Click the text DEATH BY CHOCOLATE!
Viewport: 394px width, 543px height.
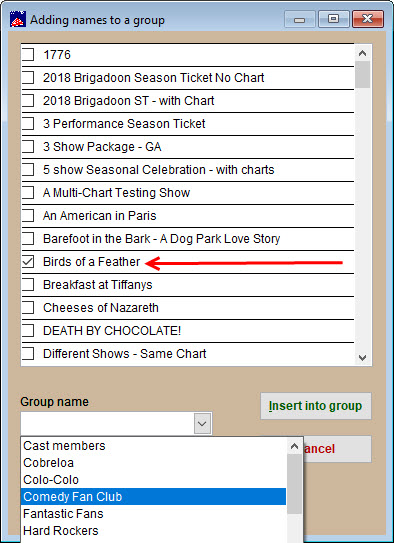point(112,331)
